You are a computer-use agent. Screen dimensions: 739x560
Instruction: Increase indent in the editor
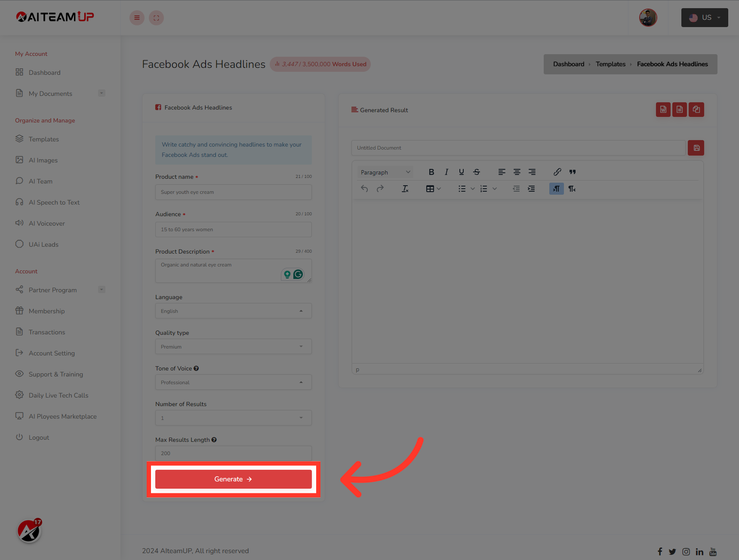[531, 189]
